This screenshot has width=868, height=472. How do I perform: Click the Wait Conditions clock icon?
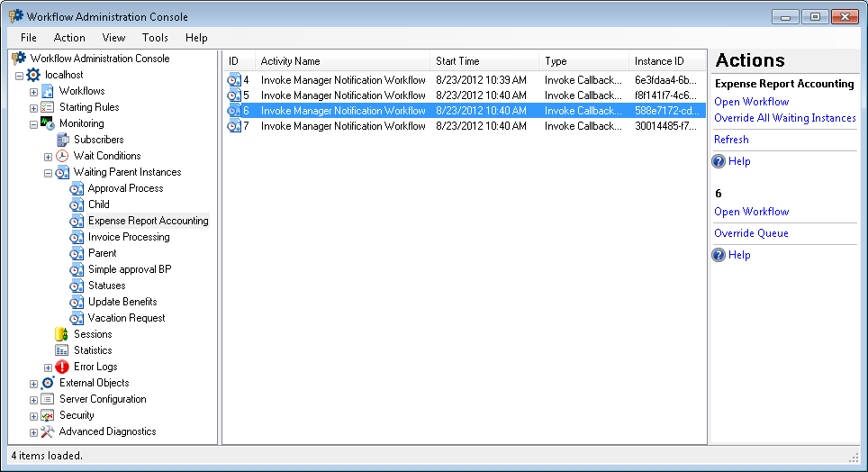62,156
